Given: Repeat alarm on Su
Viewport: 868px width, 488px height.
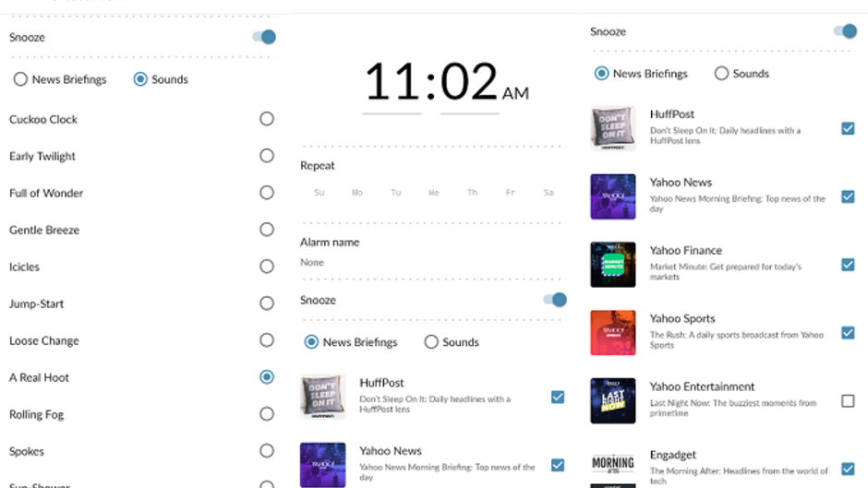Looking at the screenshot, I should [x=319, y=193].
